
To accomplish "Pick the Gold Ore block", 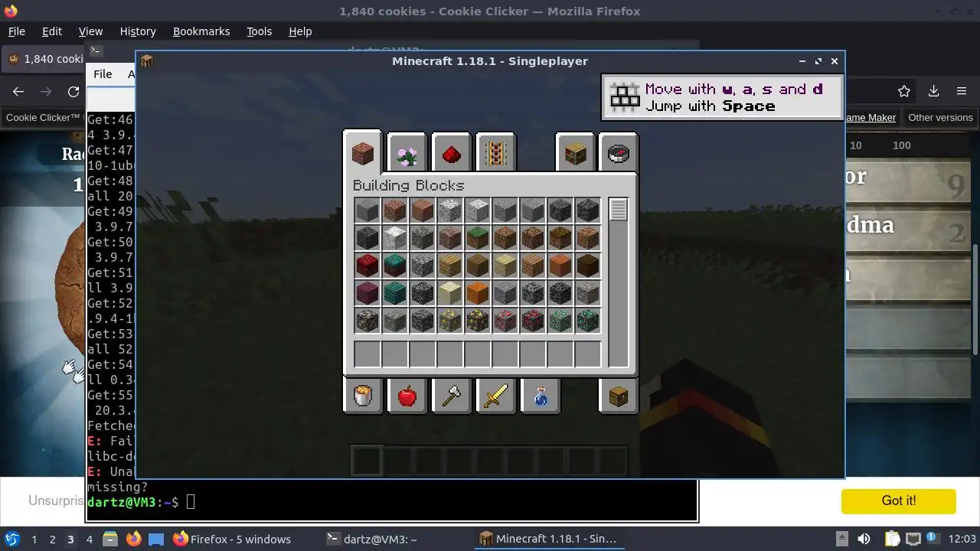I will tap(449, 321).
